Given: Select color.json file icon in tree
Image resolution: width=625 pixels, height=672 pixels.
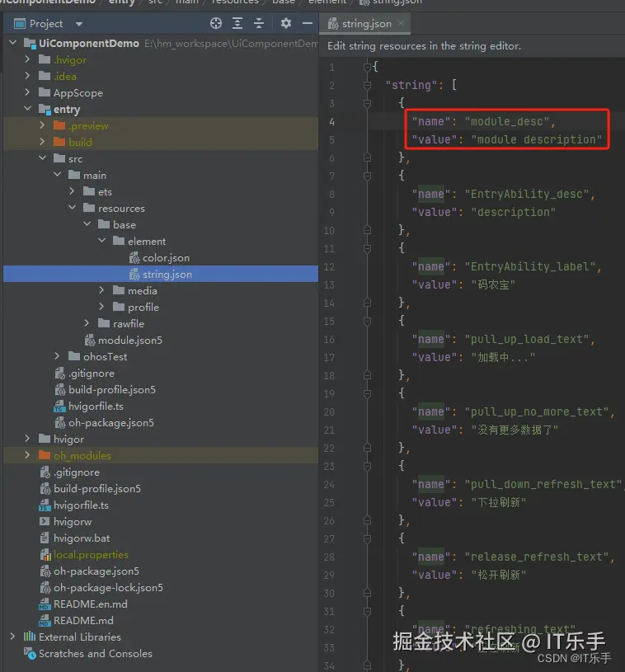Looking at the screenshot, I should (134, 257).
